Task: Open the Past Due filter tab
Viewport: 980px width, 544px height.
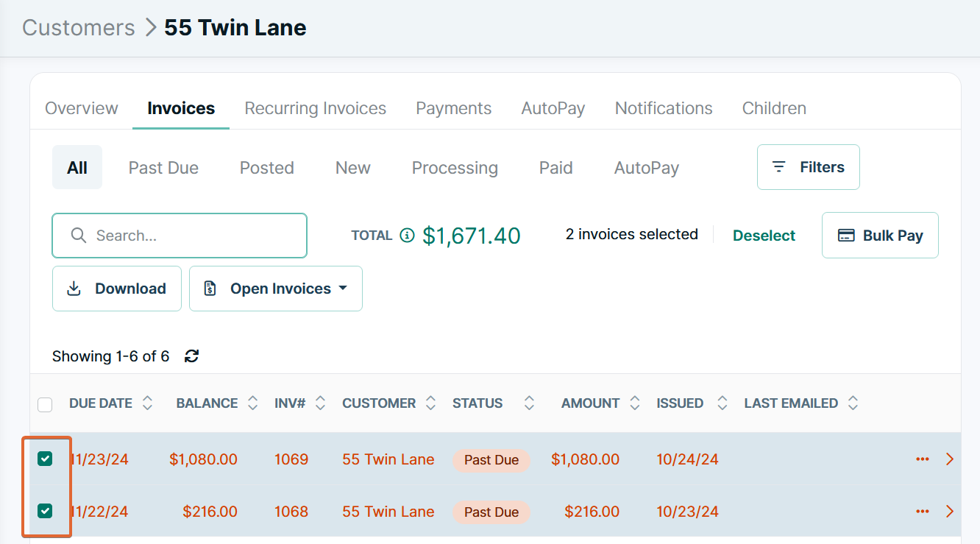Action: pos(163,167)
